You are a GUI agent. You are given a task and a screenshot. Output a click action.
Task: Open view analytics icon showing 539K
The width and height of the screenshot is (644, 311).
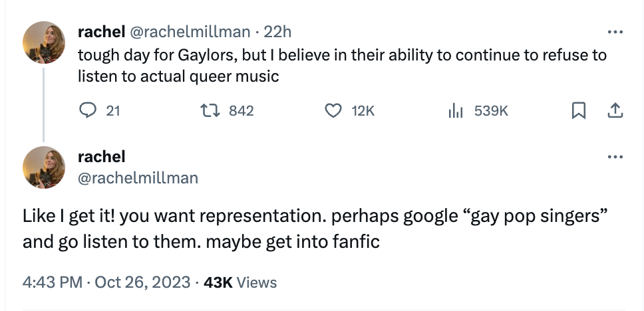pyautogui.click(x=454, y=111)
